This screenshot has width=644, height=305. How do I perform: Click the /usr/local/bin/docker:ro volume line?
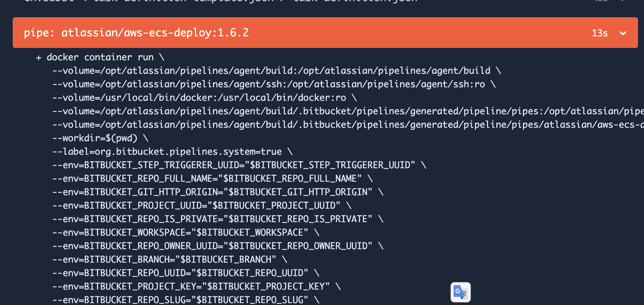coord(205,97)
